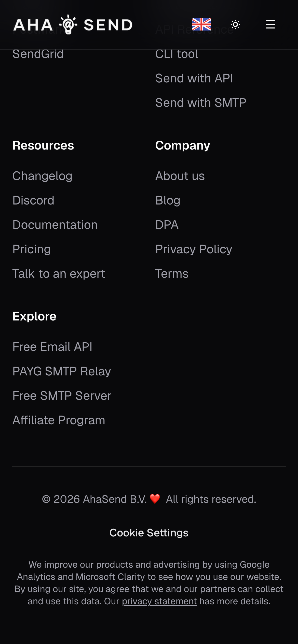The image size is (298, 644).
Task: Open Free Email API page
Action: [52, 347]
